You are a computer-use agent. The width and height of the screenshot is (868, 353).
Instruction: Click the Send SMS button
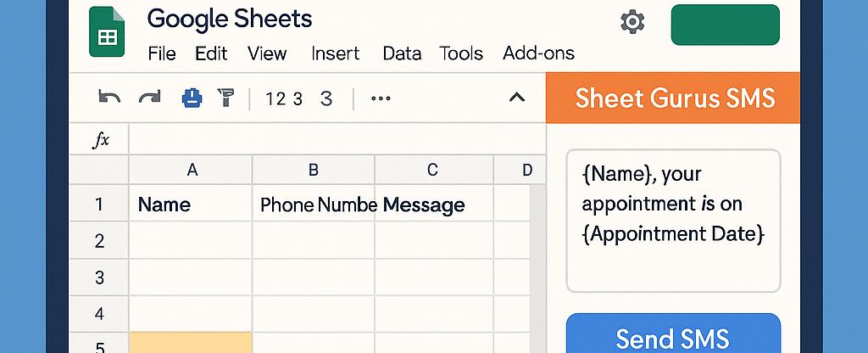(x=673, y=333)
